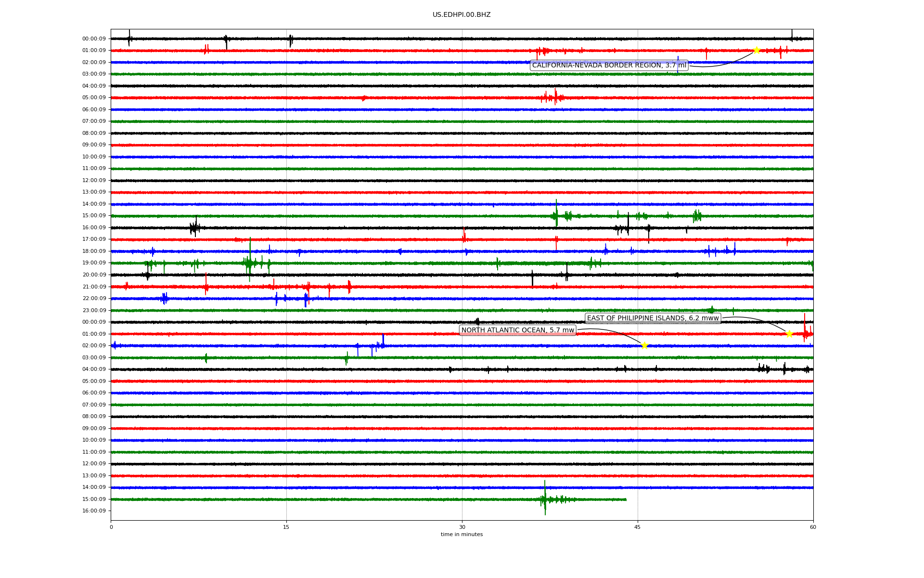Select the CALIFORNIA-NEVADA BORDER REGION, 3.7 ml label

tap(609, 66)
